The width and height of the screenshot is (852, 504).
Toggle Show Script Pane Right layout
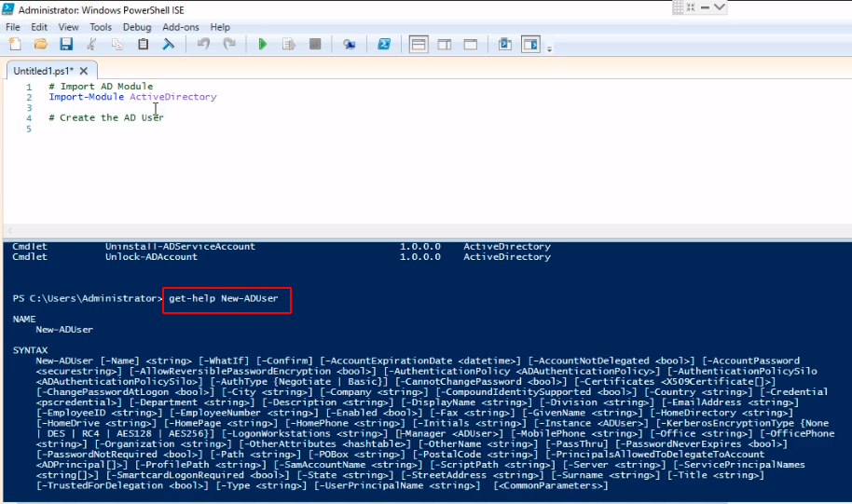click(x=445, y=44)
